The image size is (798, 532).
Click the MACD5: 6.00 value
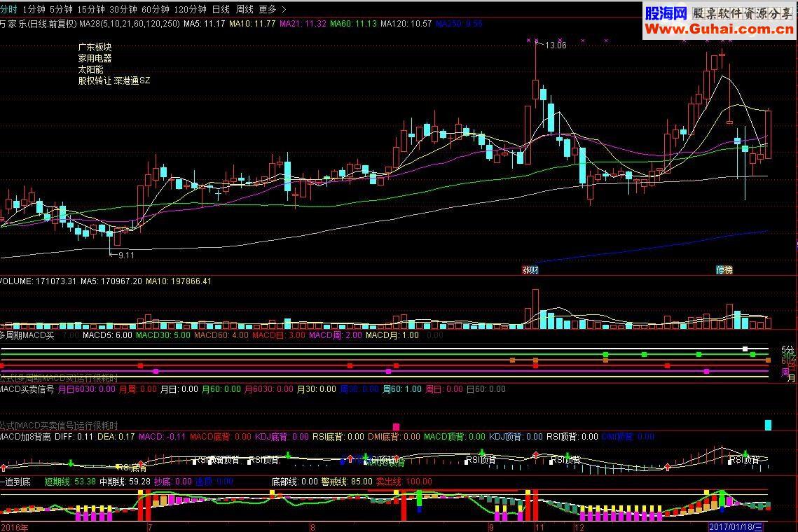point(107,335)
